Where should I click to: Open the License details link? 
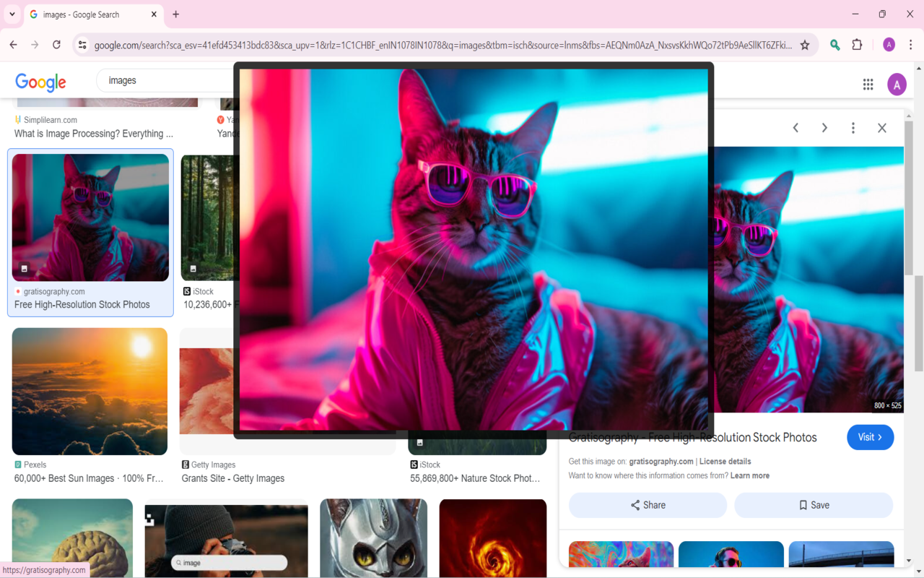click(x=725, y=462)
